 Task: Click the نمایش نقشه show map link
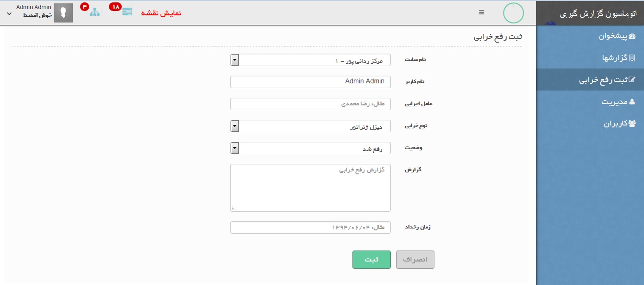pos(161,13)
